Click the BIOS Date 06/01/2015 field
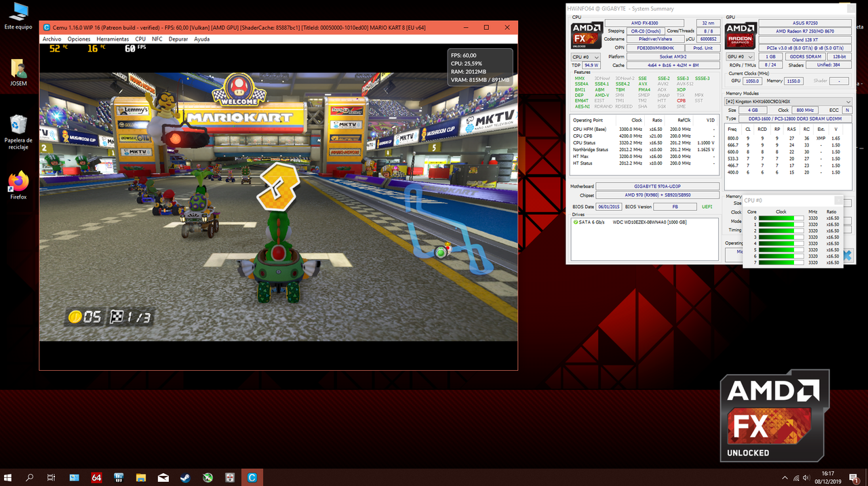Screen dimensions: 868x486 point(609,206)
